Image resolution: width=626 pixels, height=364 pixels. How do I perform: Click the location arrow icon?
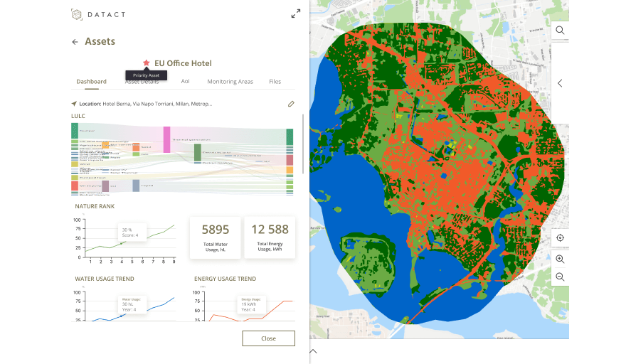74,104
